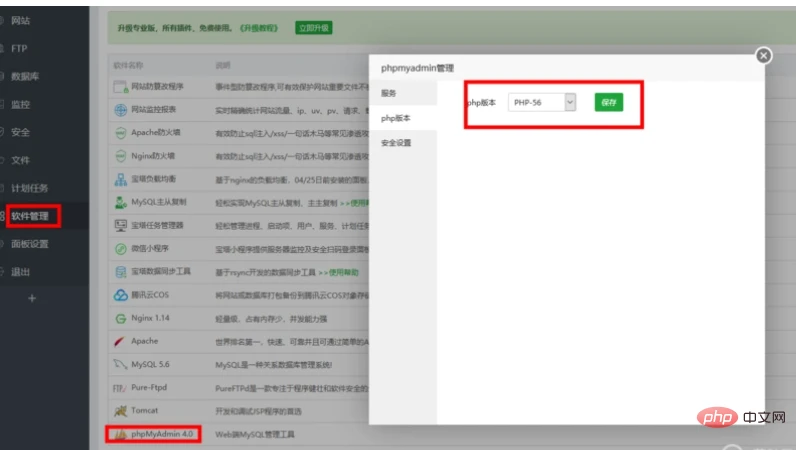This screenshot has width=796, height=450.
Task: Click the Apache software name
Action: pos(145,341)
